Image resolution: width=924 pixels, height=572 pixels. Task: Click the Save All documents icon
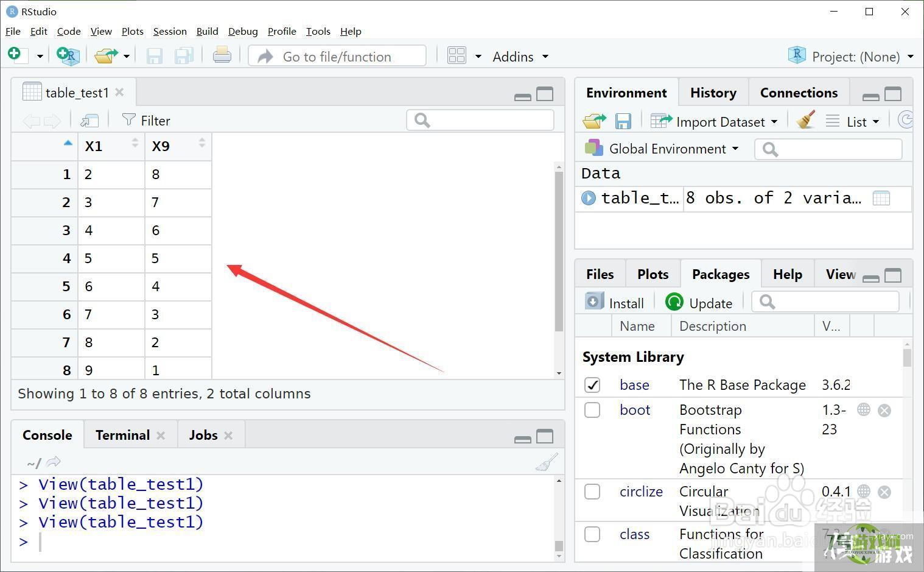(x=184, y=56)
